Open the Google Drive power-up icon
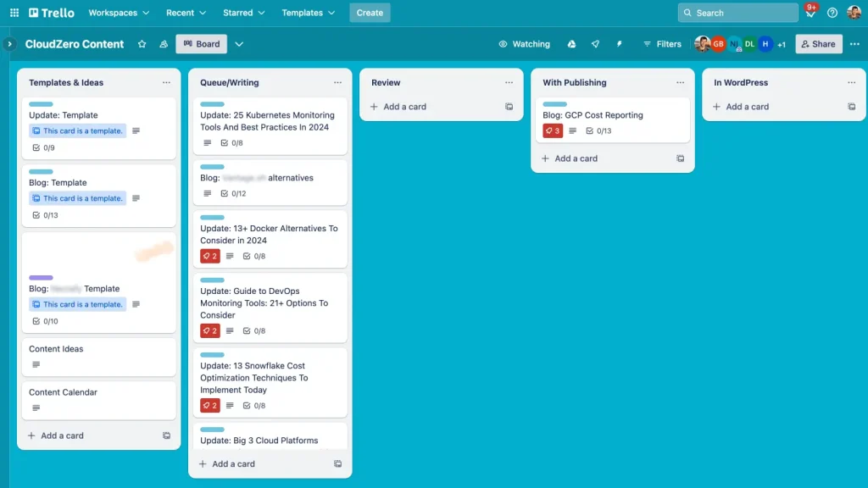The image size is (868, 488). click(x=571, y=43)
